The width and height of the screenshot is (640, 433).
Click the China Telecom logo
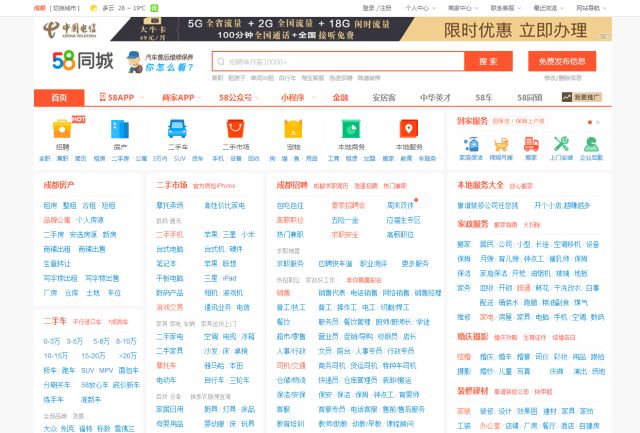[x=70, y=29]
